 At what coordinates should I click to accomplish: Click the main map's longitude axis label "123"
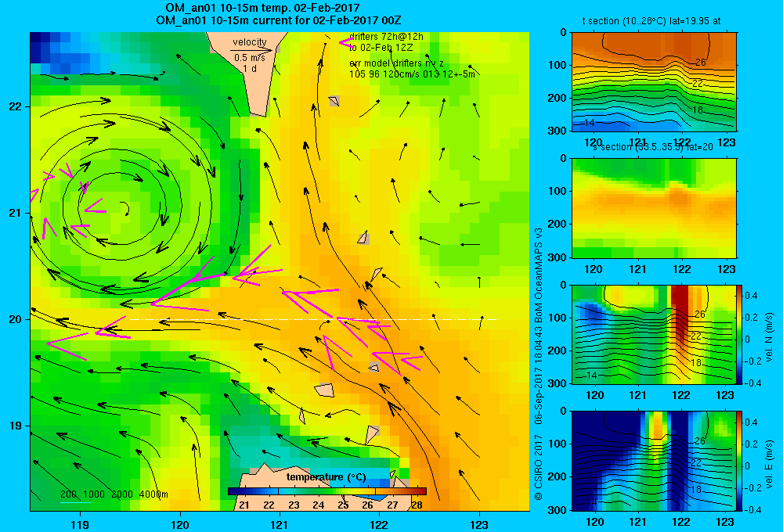coord(479,524)
